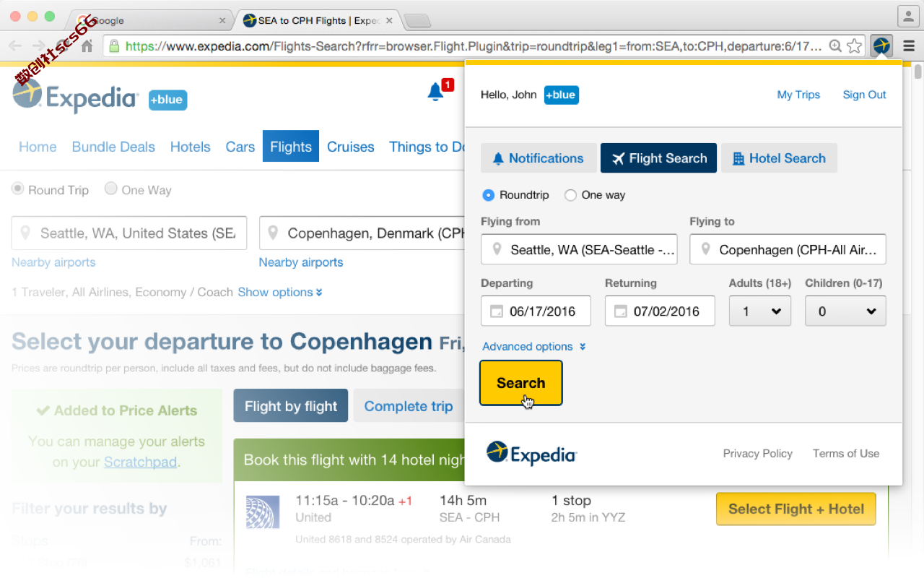
Task: Switch to the Notifications tab
Action: click(539, 158)
